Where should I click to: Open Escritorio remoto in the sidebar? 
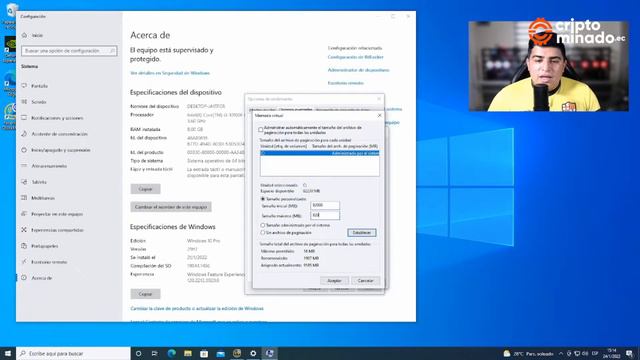[49, 262]
